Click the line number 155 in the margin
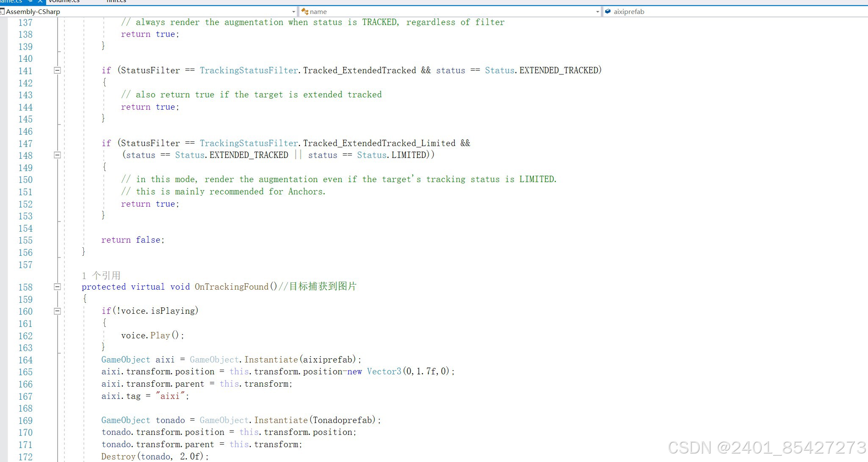Image resolution: width=868 pixels, height=462 pixels. [25, 240]
